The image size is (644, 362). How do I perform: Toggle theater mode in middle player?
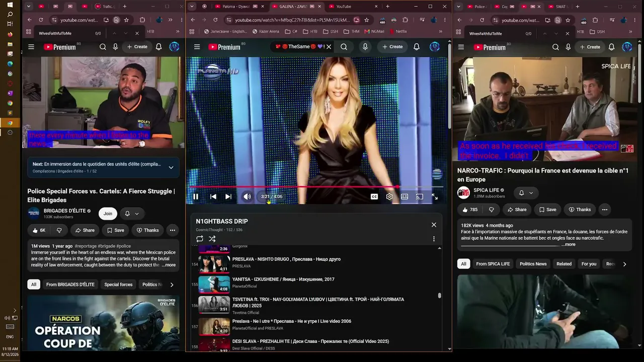[405, 197]
